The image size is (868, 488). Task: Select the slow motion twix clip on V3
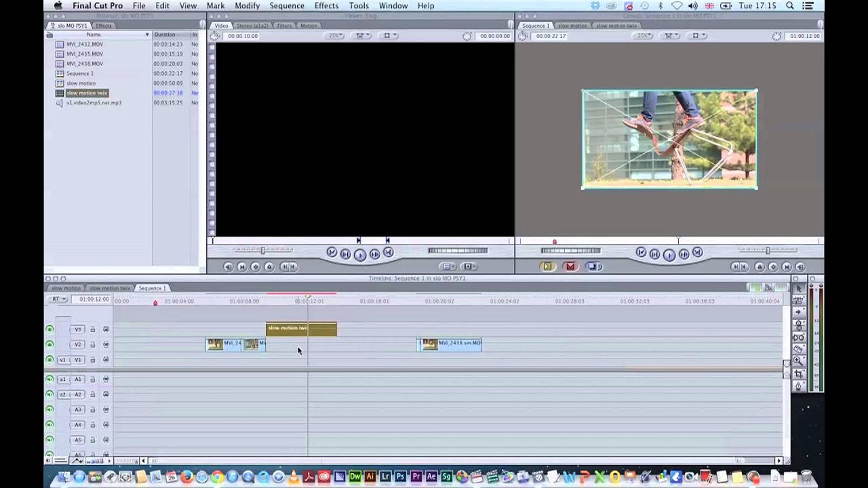click(x=301, y=329)
